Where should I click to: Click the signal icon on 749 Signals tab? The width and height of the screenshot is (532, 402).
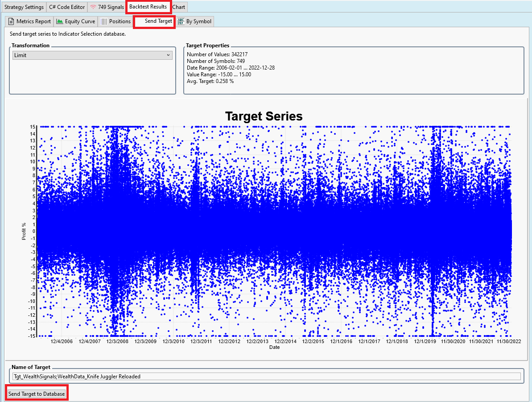[93, 7]
